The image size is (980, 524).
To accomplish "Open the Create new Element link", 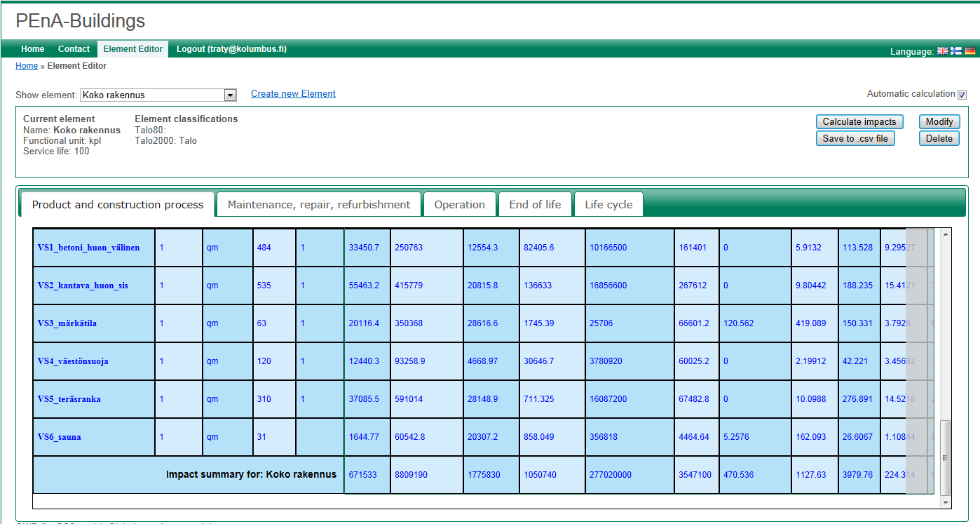I will point(293,94).
